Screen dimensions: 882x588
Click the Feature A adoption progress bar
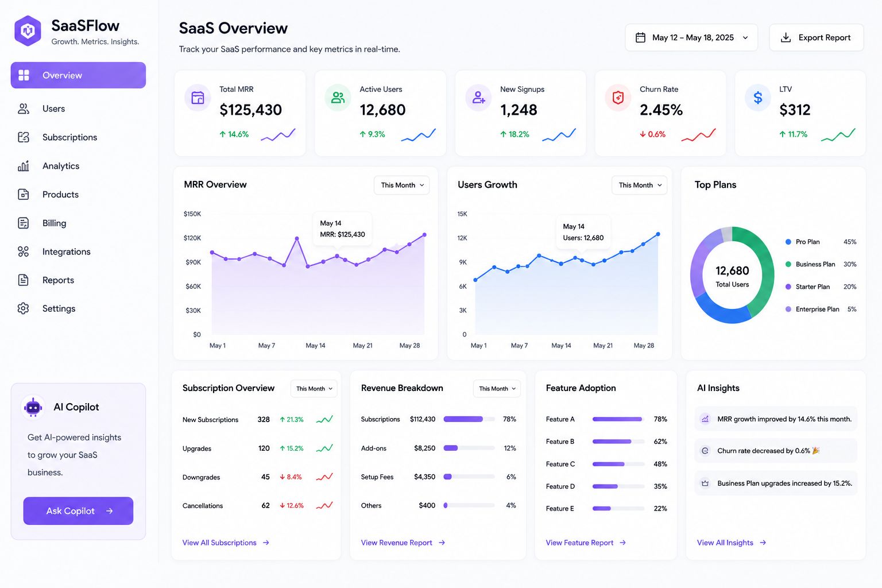pyautogui.click(x=618, y=419)
